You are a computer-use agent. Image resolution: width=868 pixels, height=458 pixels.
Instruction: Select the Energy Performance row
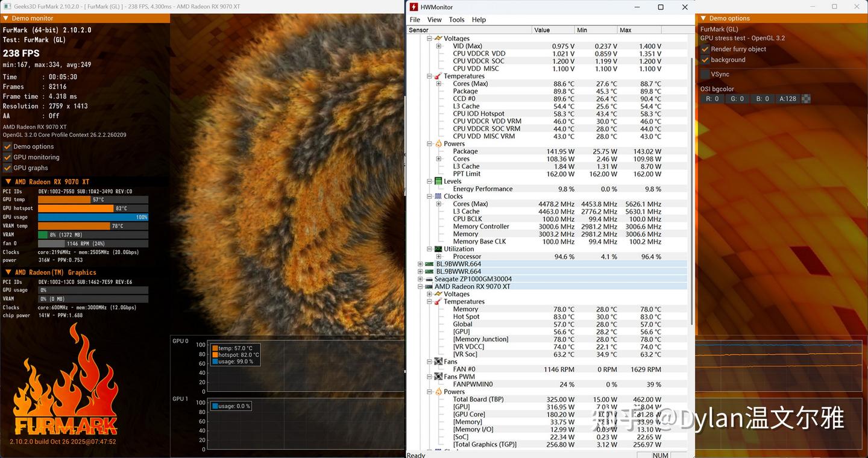(547, 189)
